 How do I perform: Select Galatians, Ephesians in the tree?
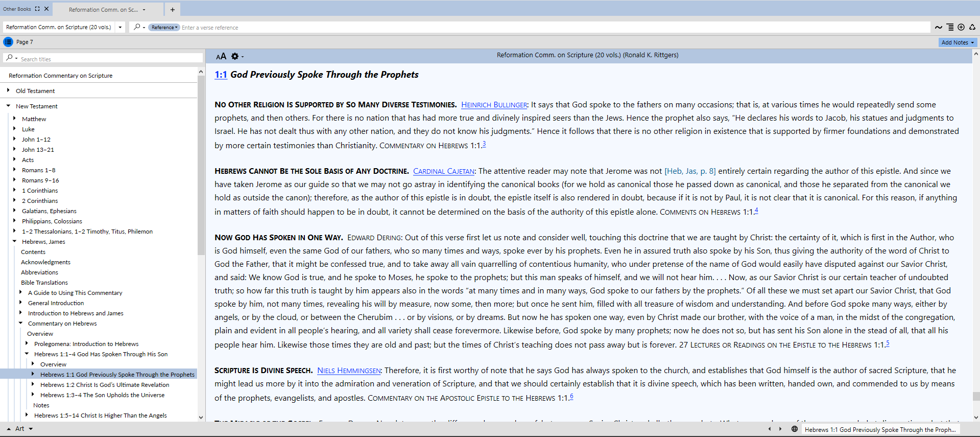(49, 211)
